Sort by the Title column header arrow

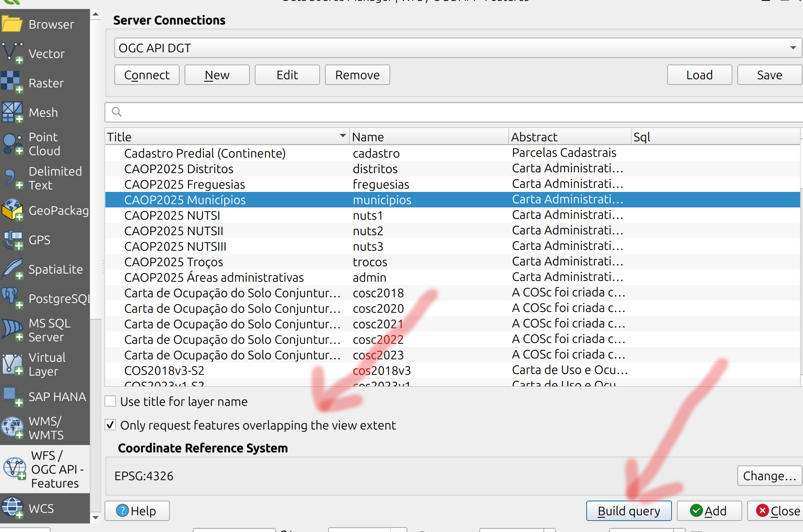(x=343, y=136)
